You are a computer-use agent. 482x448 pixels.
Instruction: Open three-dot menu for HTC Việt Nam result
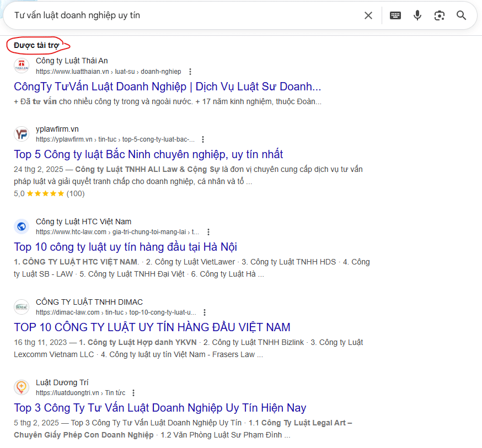point(208,232)
